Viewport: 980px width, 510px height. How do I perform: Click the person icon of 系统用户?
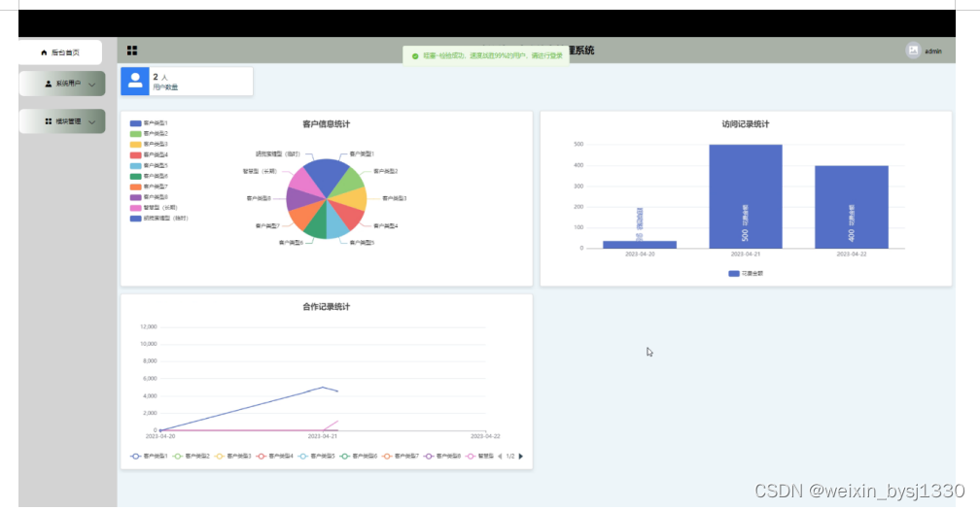click(49, 84)
